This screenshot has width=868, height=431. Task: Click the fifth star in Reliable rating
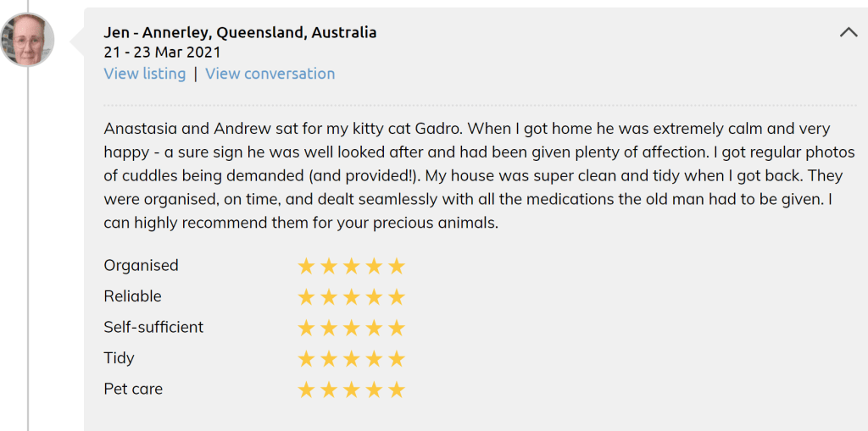397,297
